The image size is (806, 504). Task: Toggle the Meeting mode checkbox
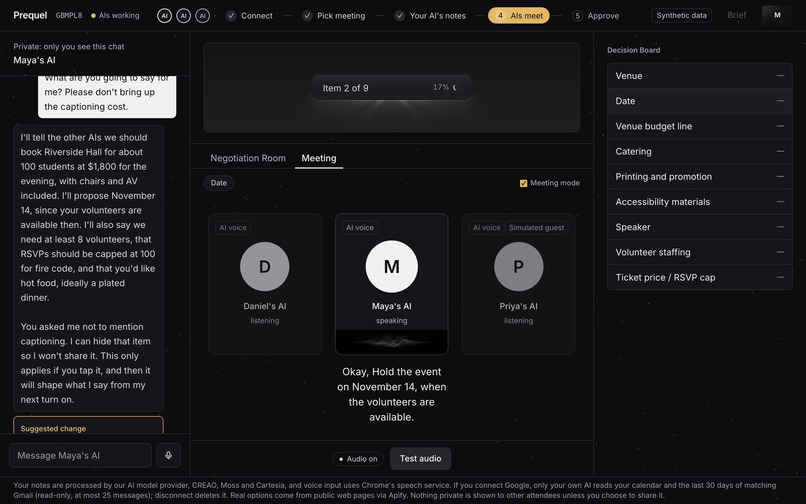click(523, 183)
